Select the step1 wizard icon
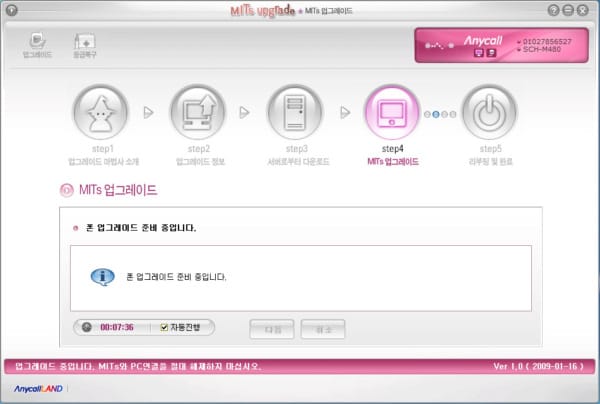This screenshot has height=404, width=600. click(x=101, y=112)
